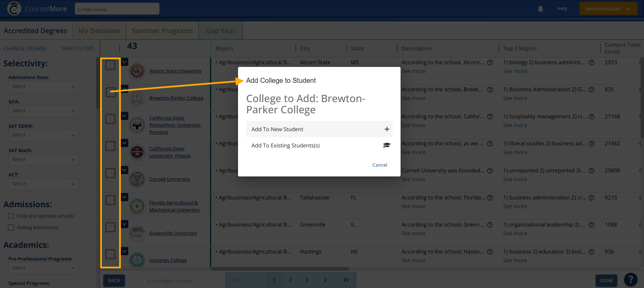Viewport: 644px width, 288px height.
Task: Expand the Florida A&M row chevron
Action: pos(125,197)
